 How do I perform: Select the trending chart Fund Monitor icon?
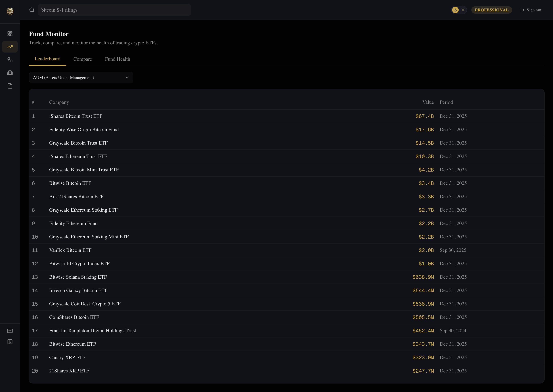click(x=10, y=47)
